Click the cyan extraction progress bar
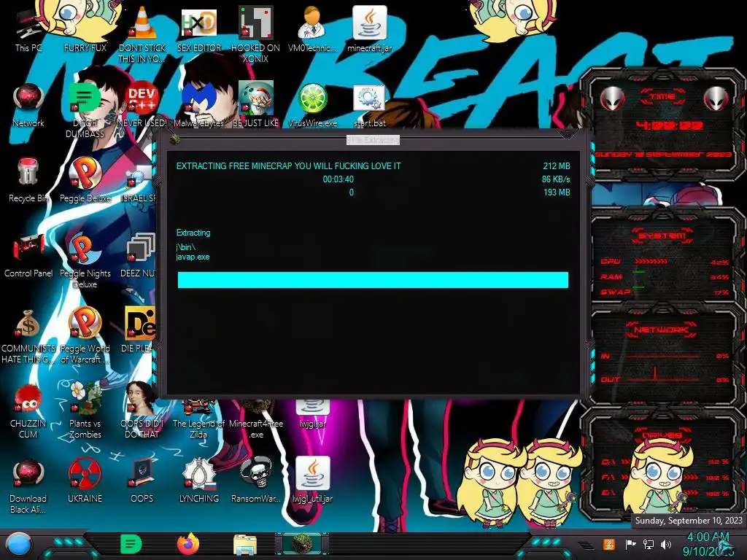Image resolution: width=747 pixels, height=560 pixels. coord(373,280)
